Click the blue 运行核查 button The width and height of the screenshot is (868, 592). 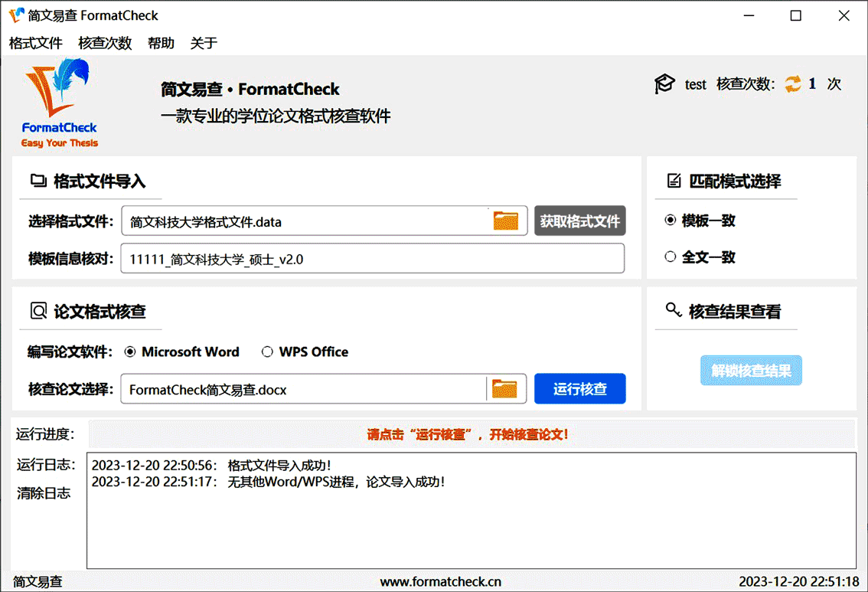coord(579,389)
